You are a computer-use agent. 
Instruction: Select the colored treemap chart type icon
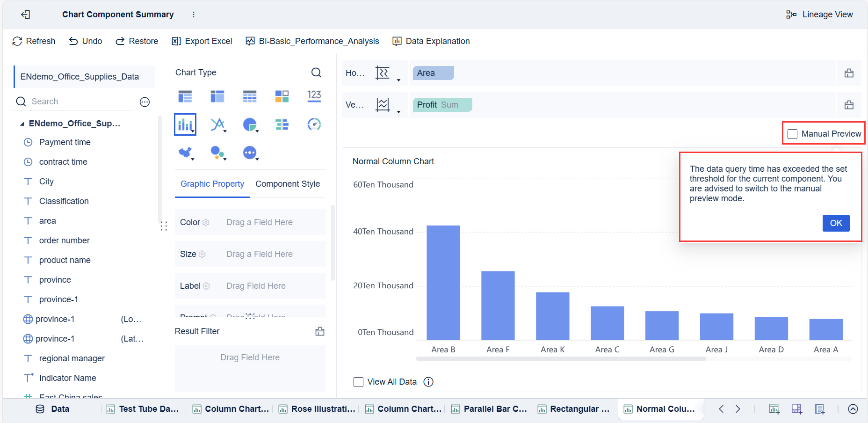coord(282,96)
